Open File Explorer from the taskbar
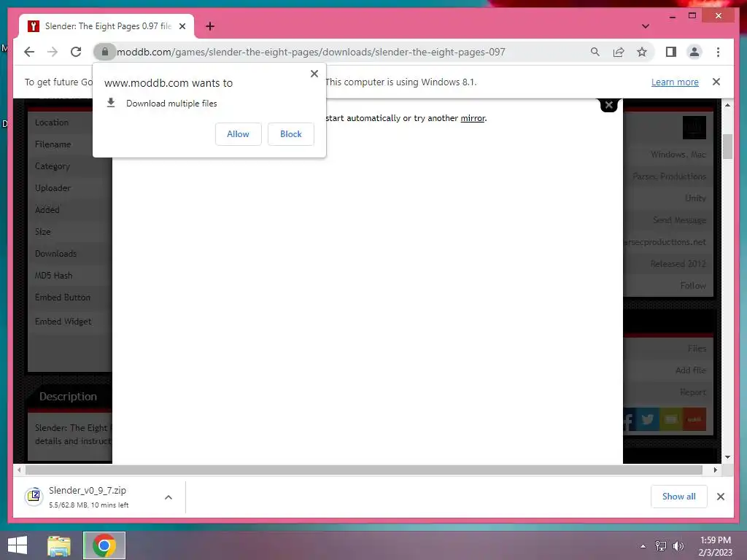The height and width of the screenshot is (560, 747). (59, 545)
